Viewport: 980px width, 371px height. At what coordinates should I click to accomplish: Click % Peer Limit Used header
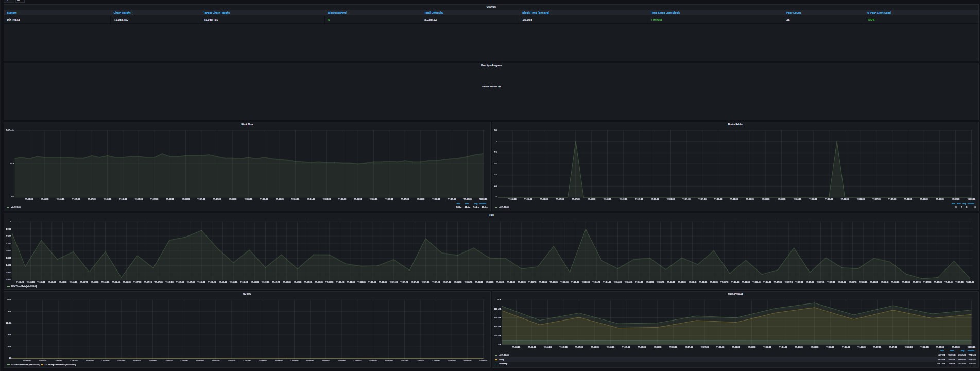[879, 13]
